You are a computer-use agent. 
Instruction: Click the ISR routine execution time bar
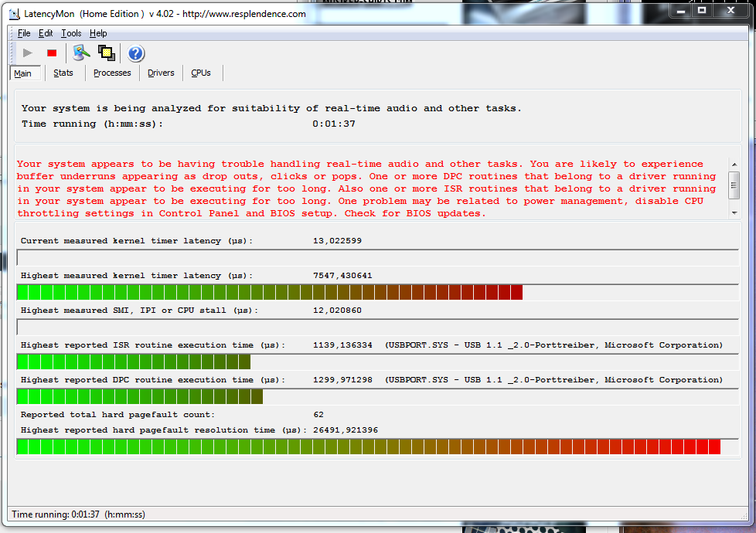click(x=377, y=362)
